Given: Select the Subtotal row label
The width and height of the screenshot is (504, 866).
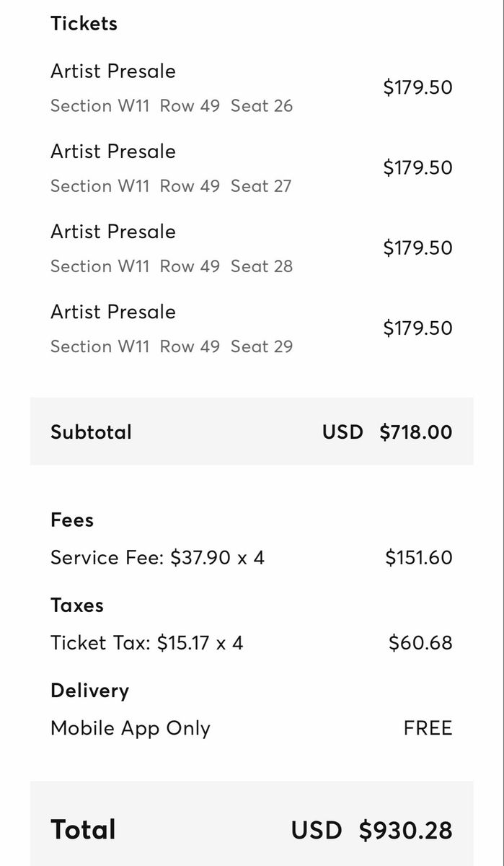Looking at the screenshot, I should tap(91, 432).
